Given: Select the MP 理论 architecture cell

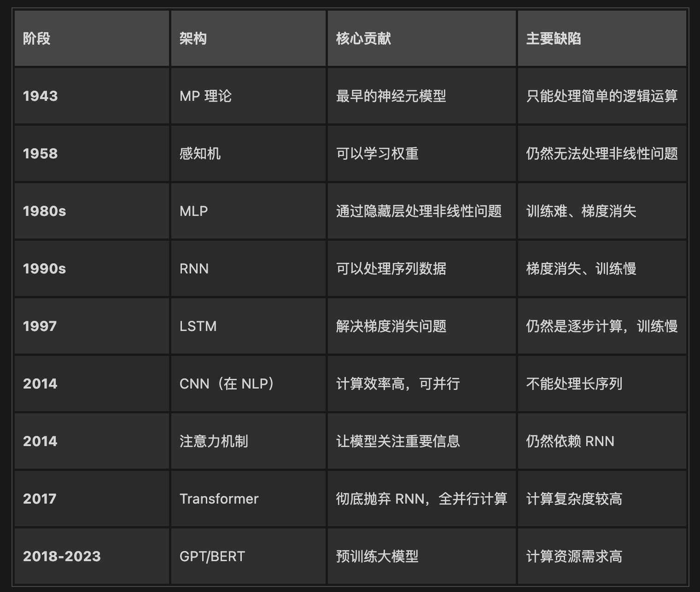Looking at the screenshot, I should click(205, 96).
